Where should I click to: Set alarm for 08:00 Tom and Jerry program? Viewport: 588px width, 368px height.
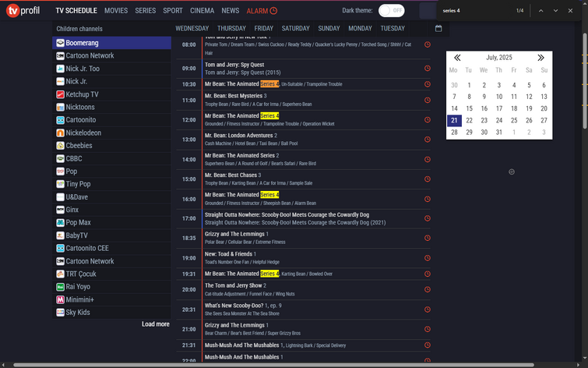click(x=427, y=44)
